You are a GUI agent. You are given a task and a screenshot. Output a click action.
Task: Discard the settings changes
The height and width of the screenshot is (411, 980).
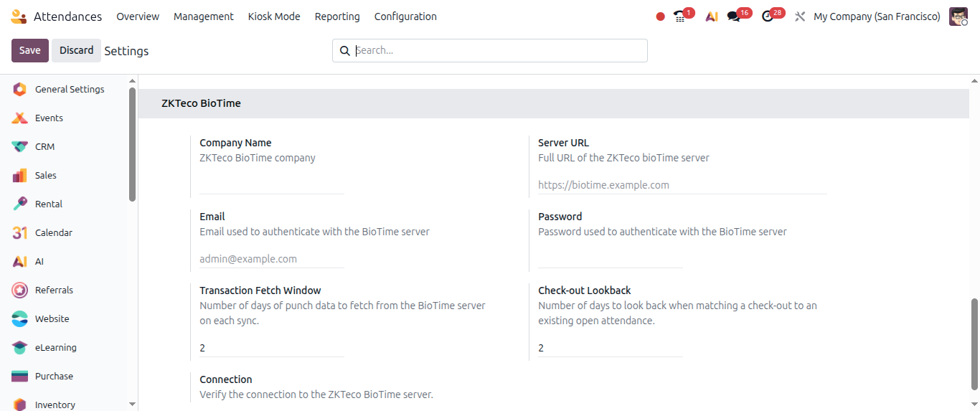click(76, 50)
